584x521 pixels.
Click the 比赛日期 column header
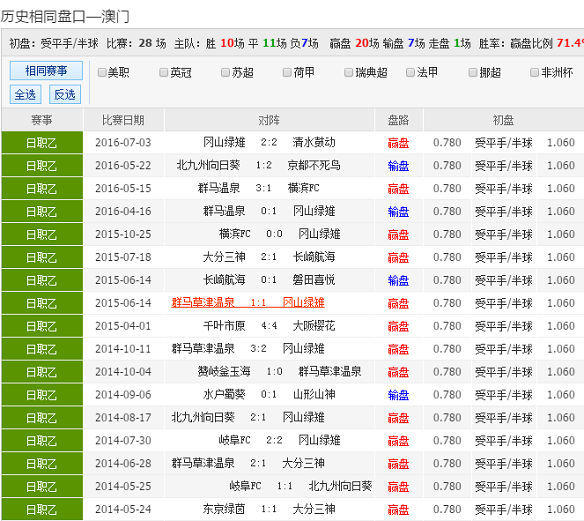point(123,120)
